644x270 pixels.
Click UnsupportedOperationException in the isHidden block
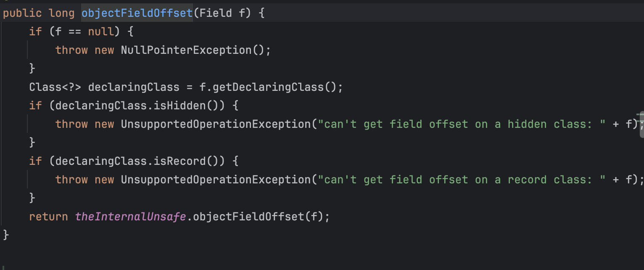[215, 124]
